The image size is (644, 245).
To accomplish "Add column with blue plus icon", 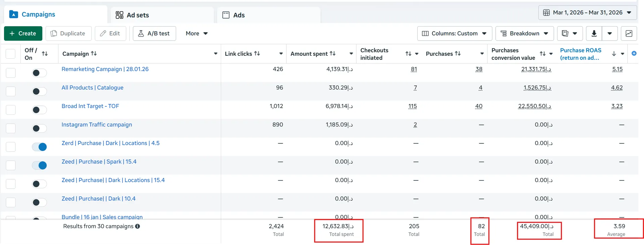I will pos(634,53).
